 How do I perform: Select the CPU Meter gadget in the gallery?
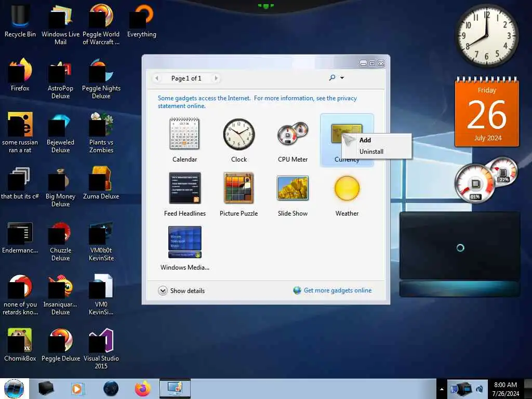[293, 140]
